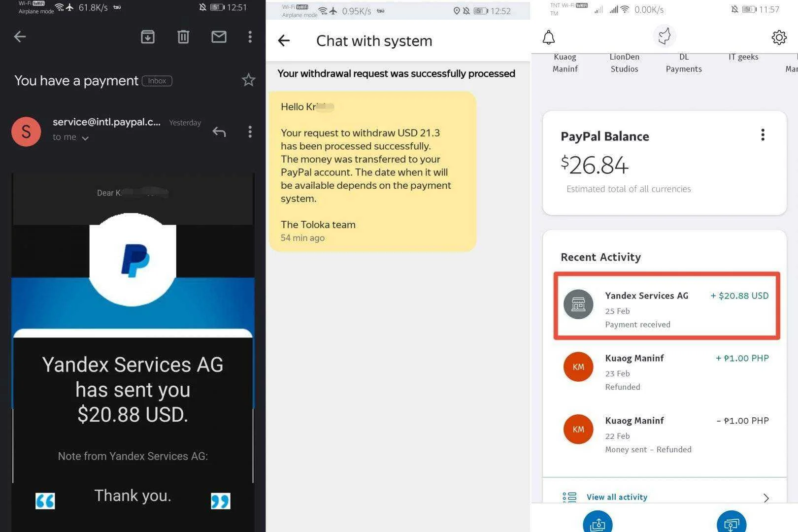Open PayPal settings gear

(779, 37)
